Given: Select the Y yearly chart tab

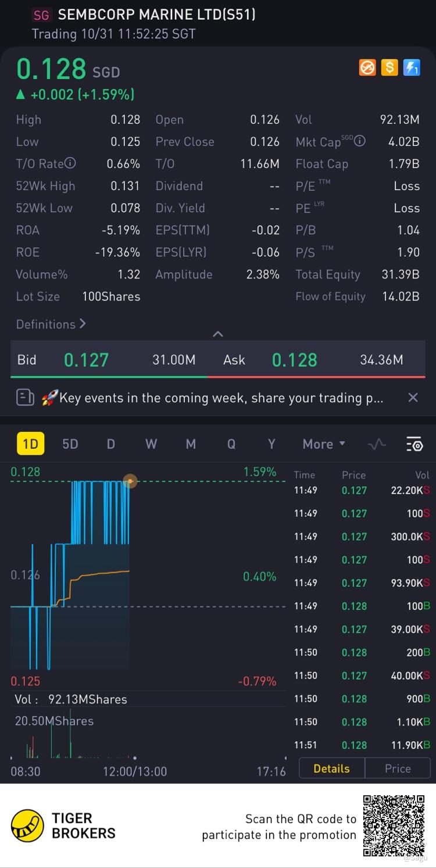Looking at the screenshot, I should pos(271,444).
